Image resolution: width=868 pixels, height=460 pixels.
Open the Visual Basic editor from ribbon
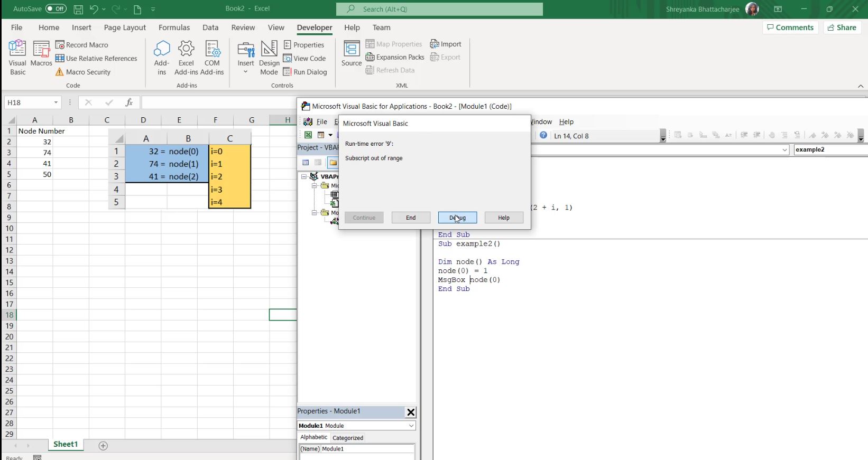(17, 58)
